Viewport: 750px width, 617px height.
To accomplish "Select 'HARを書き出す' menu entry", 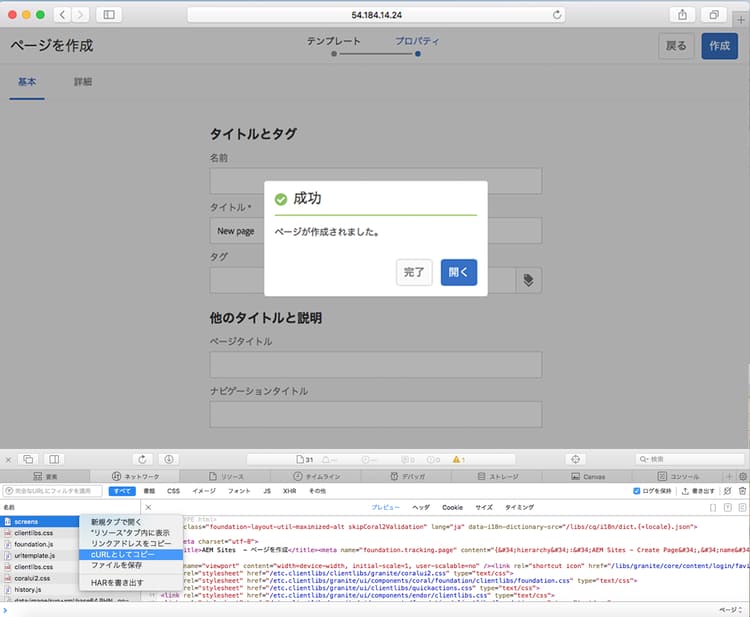I will click(x=131, y=583).
